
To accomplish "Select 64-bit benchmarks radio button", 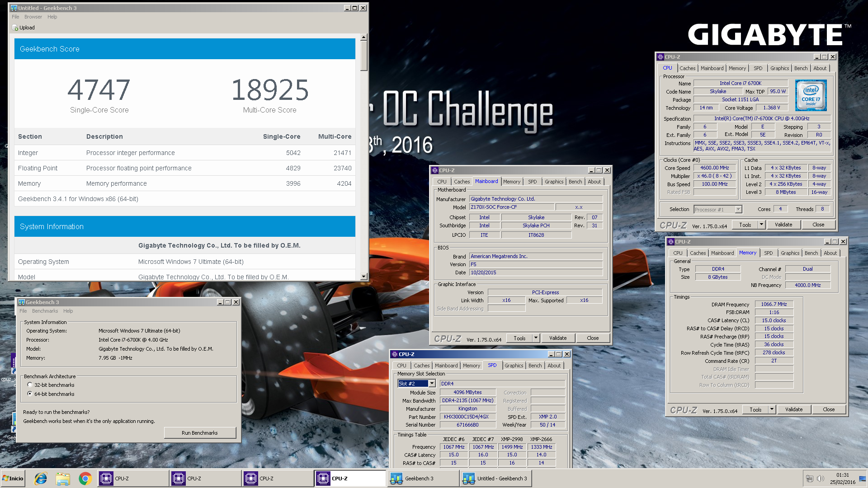I will tap(30, 394).
